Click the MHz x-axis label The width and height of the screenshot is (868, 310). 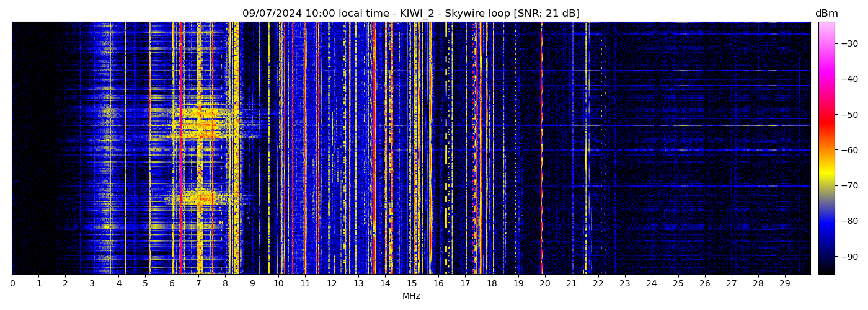coord(411,296)
